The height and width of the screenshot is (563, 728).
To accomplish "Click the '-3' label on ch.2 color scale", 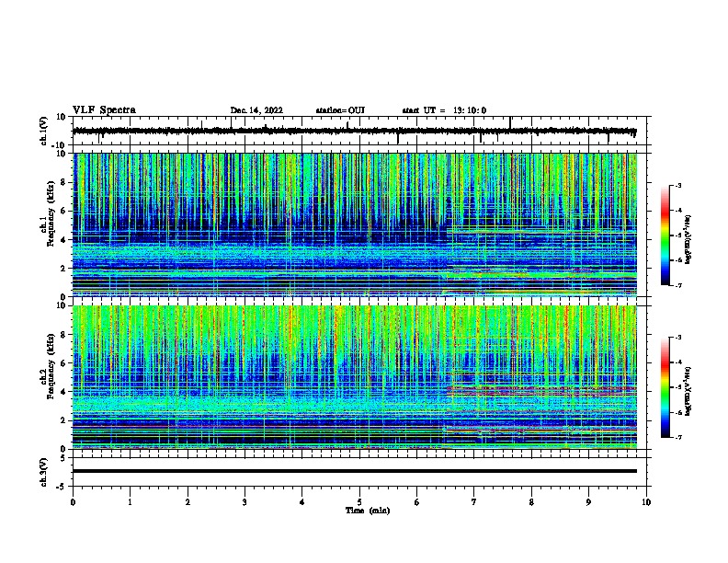I will 677,338.
